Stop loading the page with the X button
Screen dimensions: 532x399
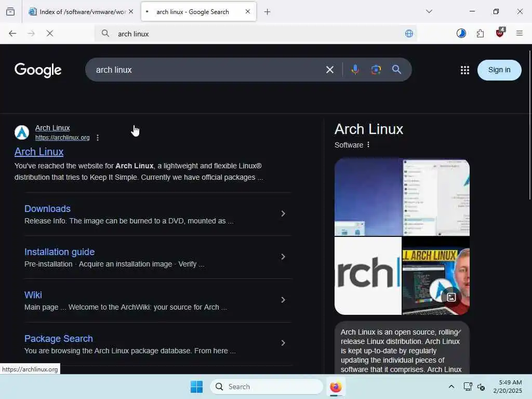(49, 33)
